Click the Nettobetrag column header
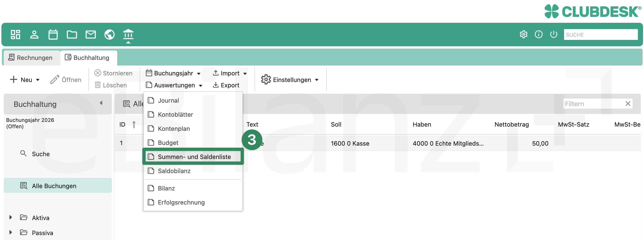644x240 pixels. [511, 124]
